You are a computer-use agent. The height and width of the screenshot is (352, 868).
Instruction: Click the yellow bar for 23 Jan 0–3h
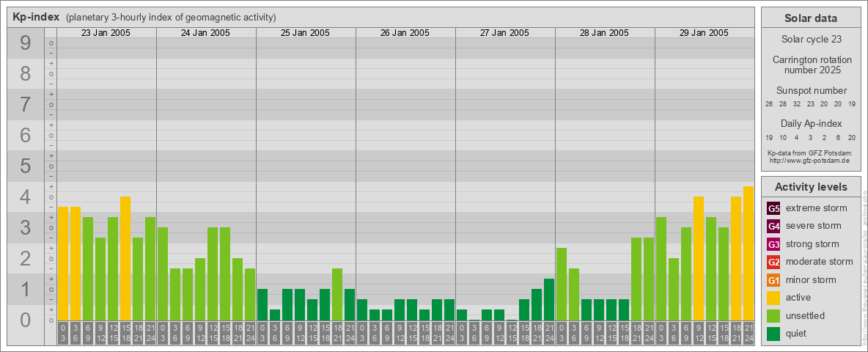click(x=63, y=263)
